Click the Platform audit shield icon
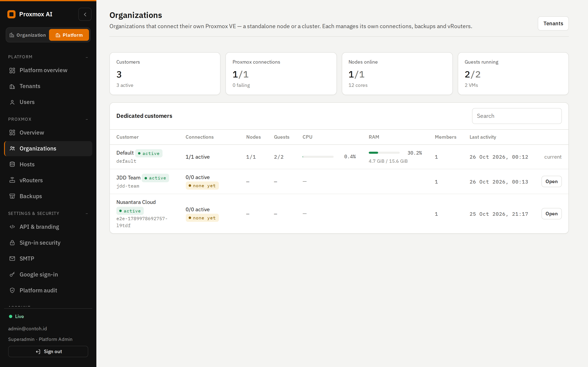This screenshot has width=588, height=367. (x=12, y=290)
